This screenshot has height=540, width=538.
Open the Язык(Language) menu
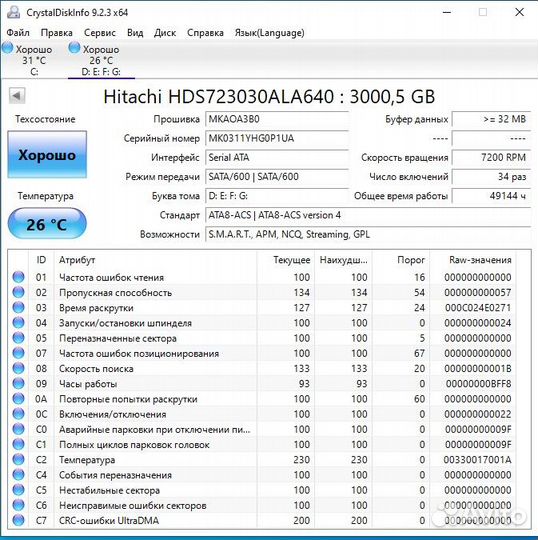[x=269, y=33]
